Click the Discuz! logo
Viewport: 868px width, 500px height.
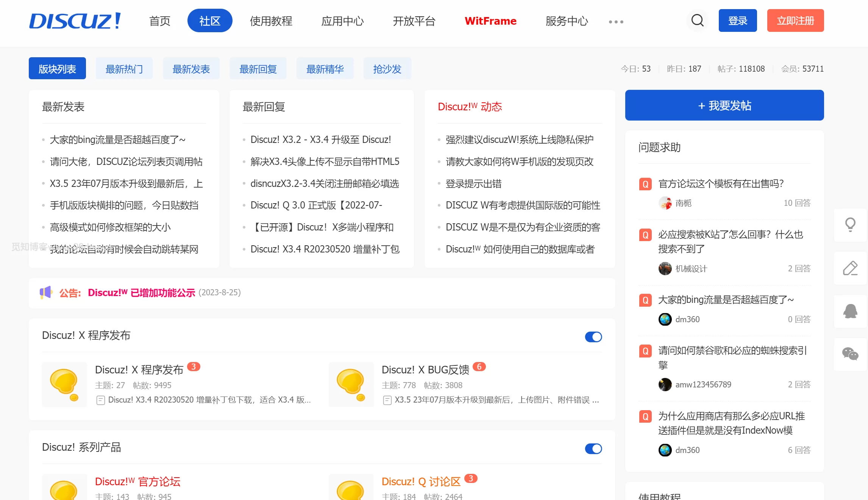pyautogui.click(x=75, y=22)
